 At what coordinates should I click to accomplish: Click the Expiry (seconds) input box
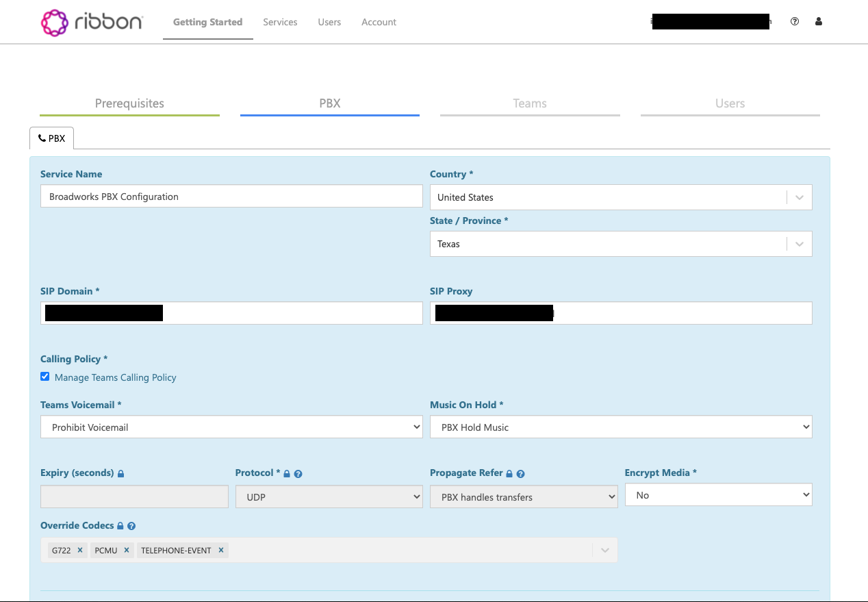pyautogui.click(x=134, y=497)
